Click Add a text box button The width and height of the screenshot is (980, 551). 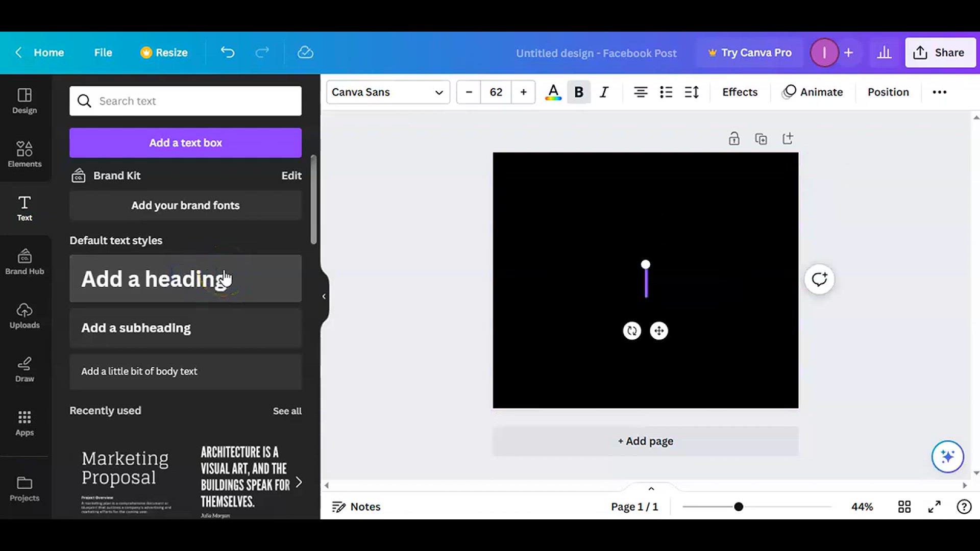(x=185, y=143)
